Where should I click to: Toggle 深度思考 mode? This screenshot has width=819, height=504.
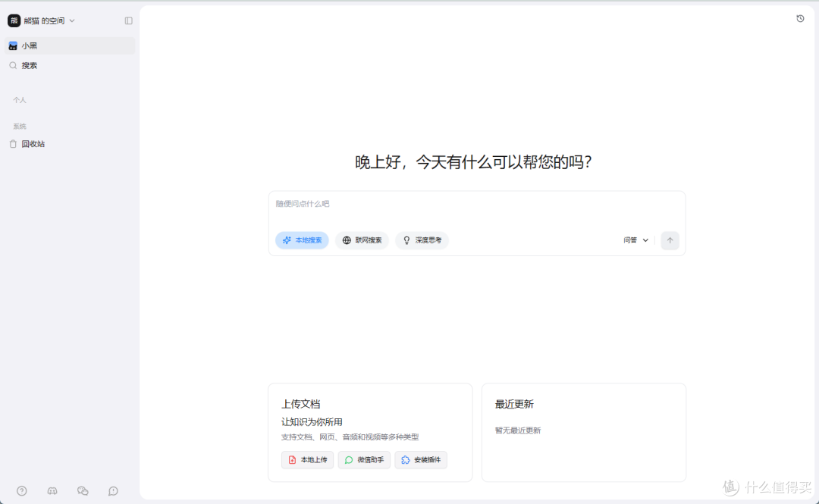tap(422, 240)
